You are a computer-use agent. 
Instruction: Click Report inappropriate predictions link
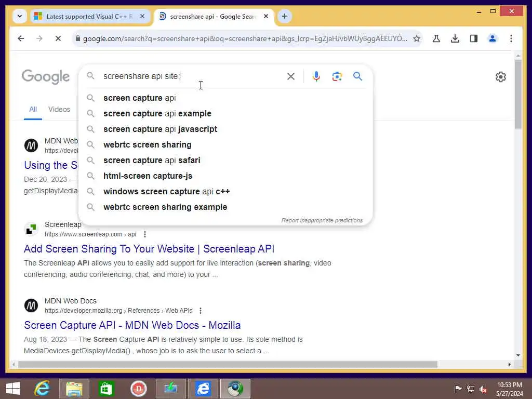coord(322,220)
